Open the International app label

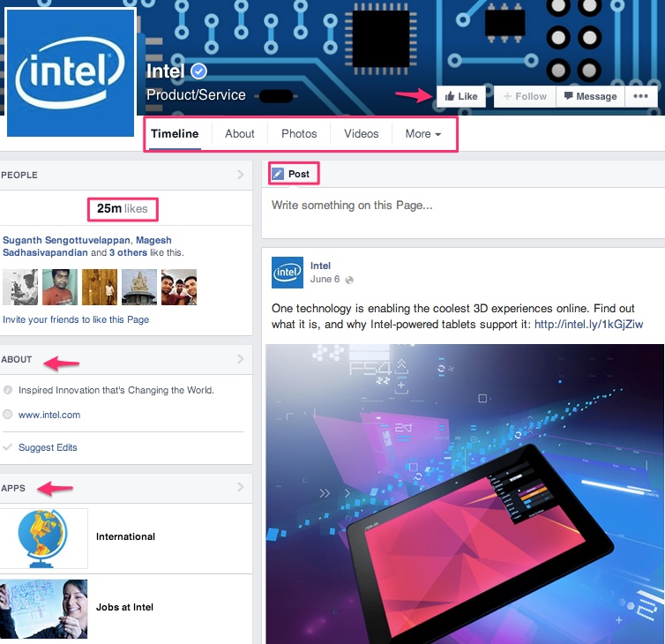[x=125, y=536]
